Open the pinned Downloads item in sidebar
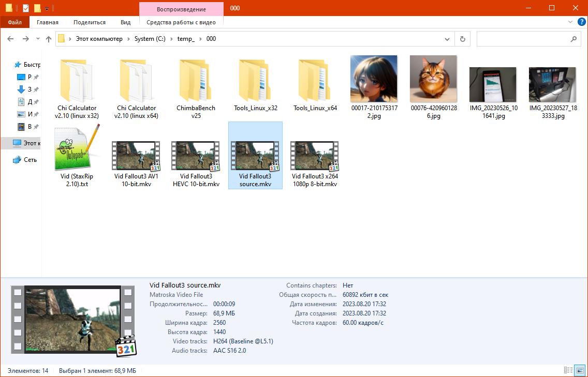Viewport: 588px width, 377px height. point(27,89)
